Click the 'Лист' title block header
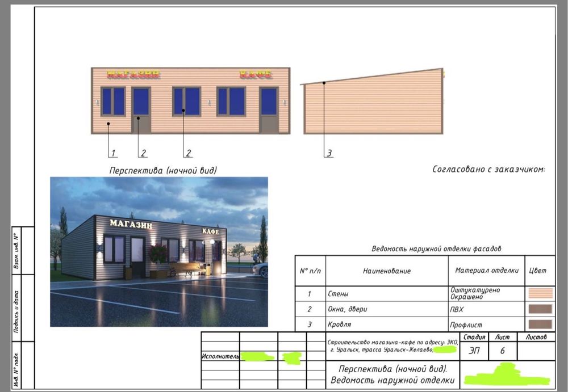 point(503,337)
